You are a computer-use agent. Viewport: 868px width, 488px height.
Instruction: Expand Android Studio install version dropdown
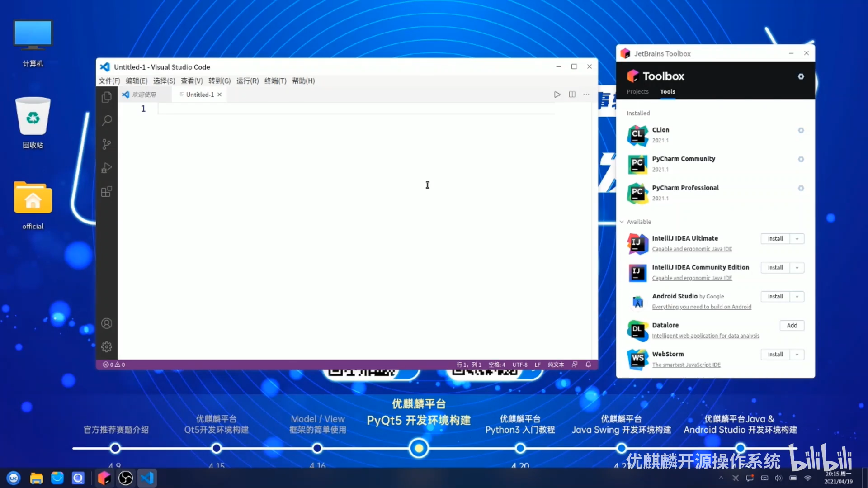[x=797, y=297]
